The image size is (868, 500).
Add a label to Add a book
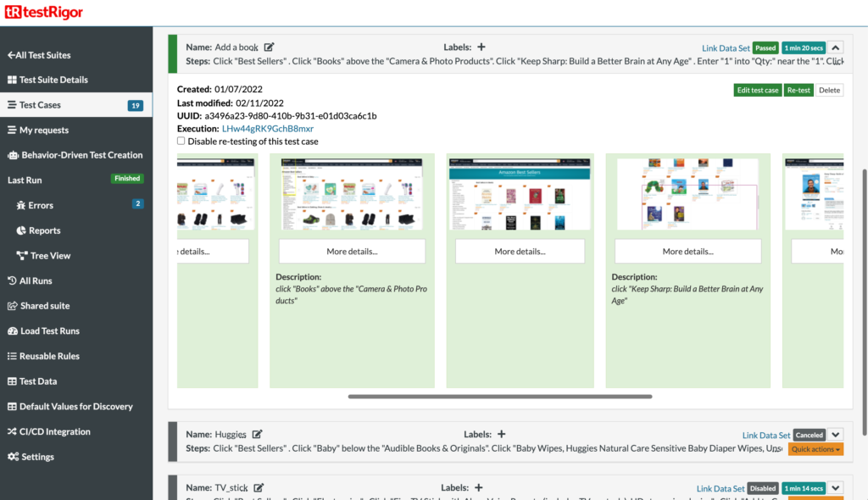tap(481, 47)
